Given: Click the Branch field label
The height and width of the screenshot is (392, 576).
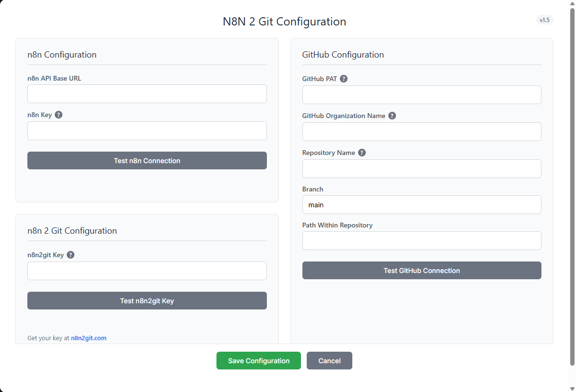Looking at the screenshot, I should point(313,189).
